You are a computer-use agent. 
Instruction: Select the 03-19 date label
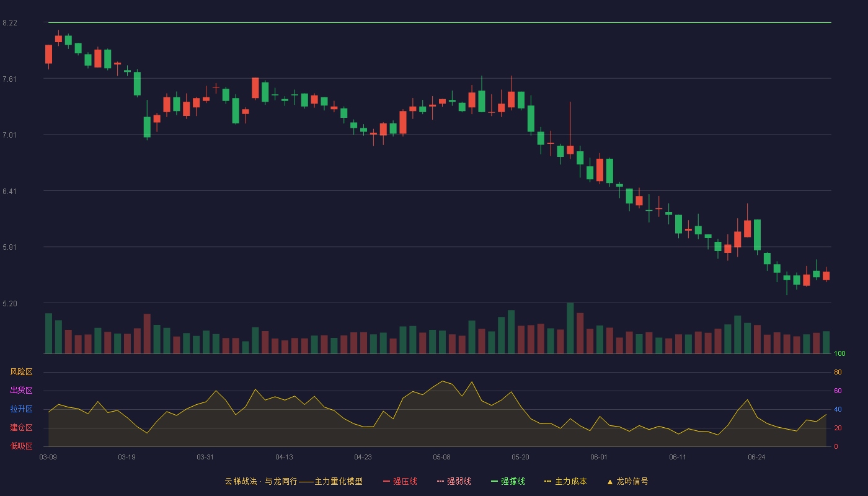(126, 457)
